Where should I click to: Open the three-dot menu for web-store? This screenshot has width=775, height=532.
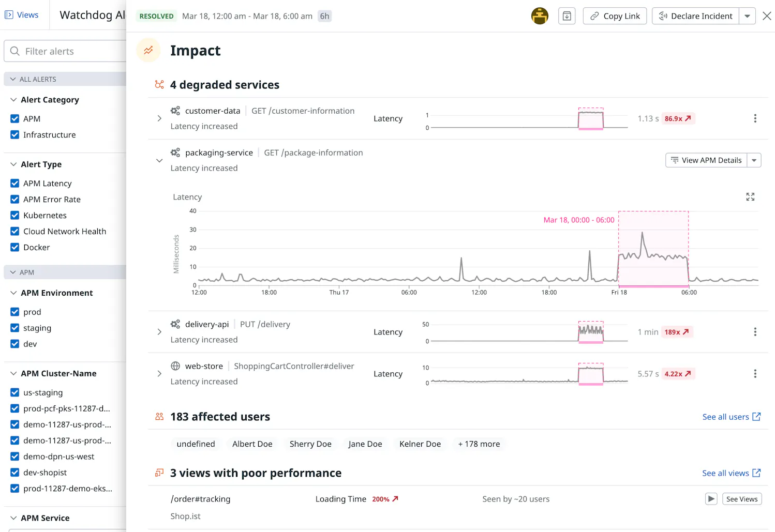point(755,374)
